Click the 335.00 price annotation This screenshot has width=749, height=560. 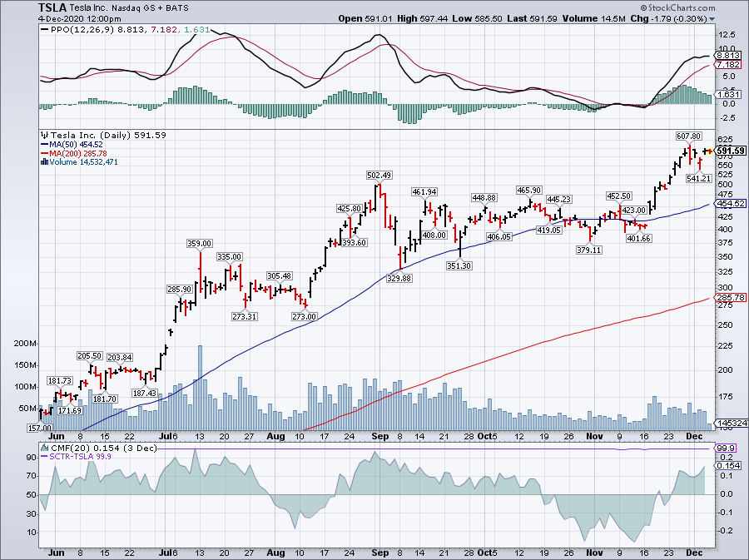230,257
